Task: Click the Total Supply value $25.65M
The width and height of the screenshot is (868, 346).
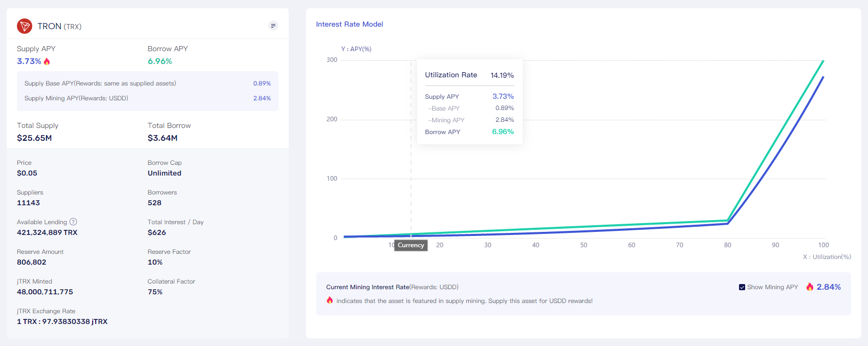Action: [34, 138]
